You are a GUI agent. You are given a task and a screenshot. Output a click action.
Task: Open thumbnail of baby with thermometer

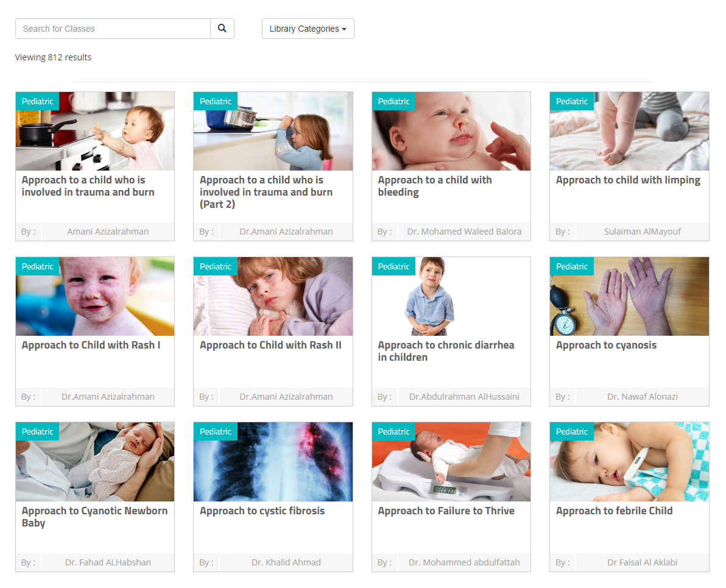point(629,462)
